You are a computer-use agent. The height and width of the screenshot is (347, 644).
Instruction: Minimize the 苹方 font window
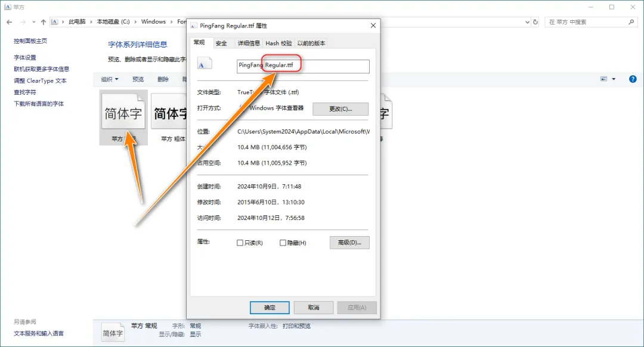(590, 7)
